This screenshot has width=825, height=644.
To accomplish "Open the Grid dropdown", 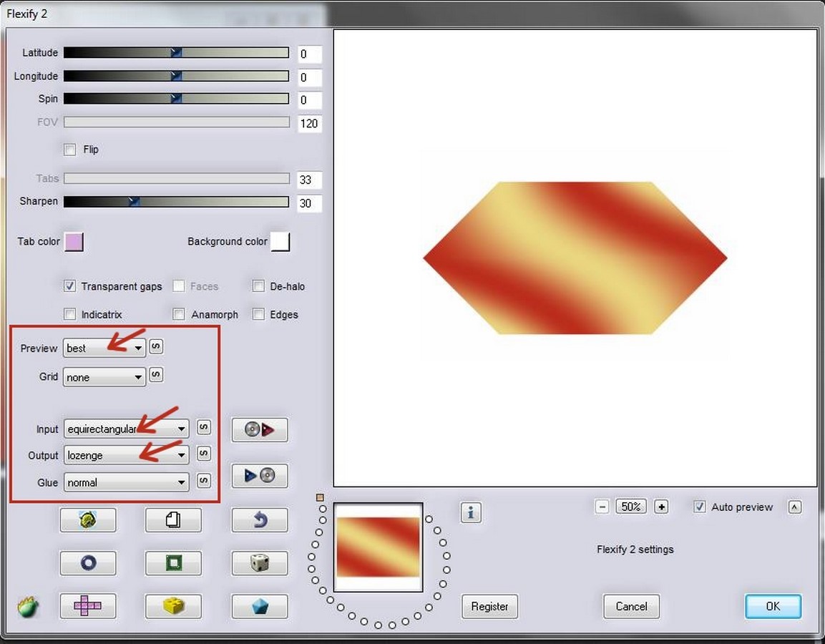I will click(x=104, y=376).
